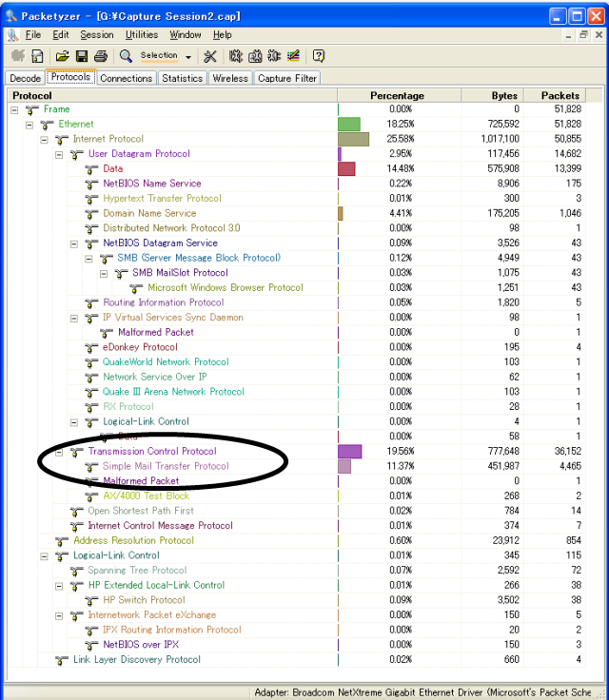Select the QuakeWorld Network Protocol row
Image resolution: width=609 pixels, height=700 pixels.
click(297, 362)
